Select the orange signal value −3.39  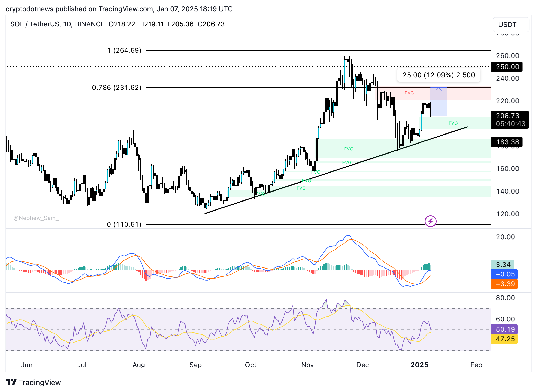coord(504,284)
